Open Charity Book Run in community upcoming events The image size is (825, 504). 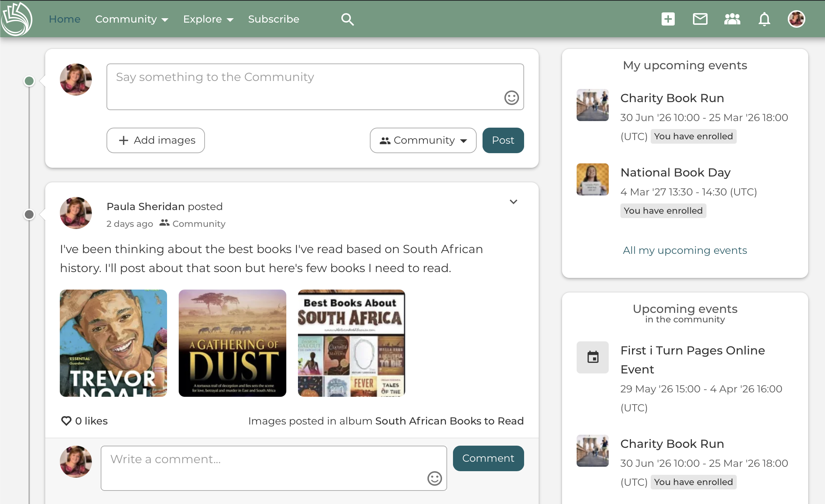point(672,444)
